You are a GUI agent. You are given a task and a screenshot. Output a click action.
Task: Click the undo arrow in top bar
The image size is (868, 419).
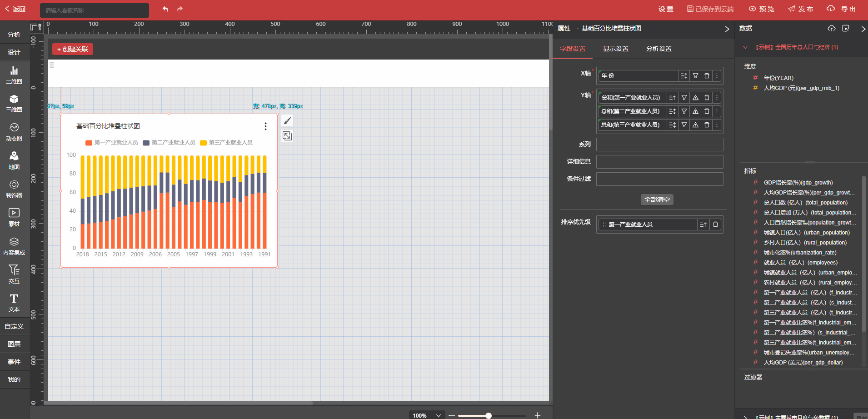(x=165, y=9)
